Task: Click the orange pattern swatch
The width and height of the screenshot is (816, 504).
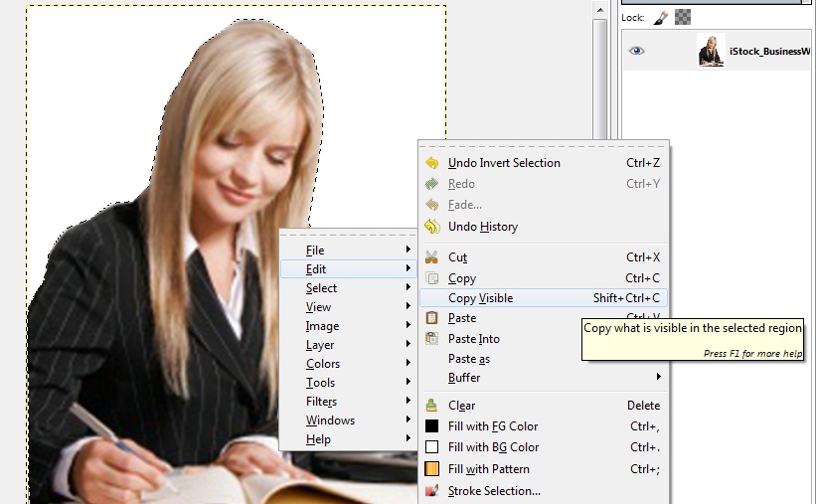Action: click(x=431, y=468)
